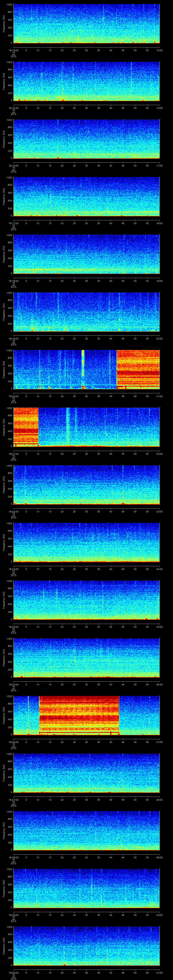This screenshot has height=980, width=173.
Task: Click the 1000 Hz tick label of the 18:29:00 spectrogram
Action: click(9, 869)
